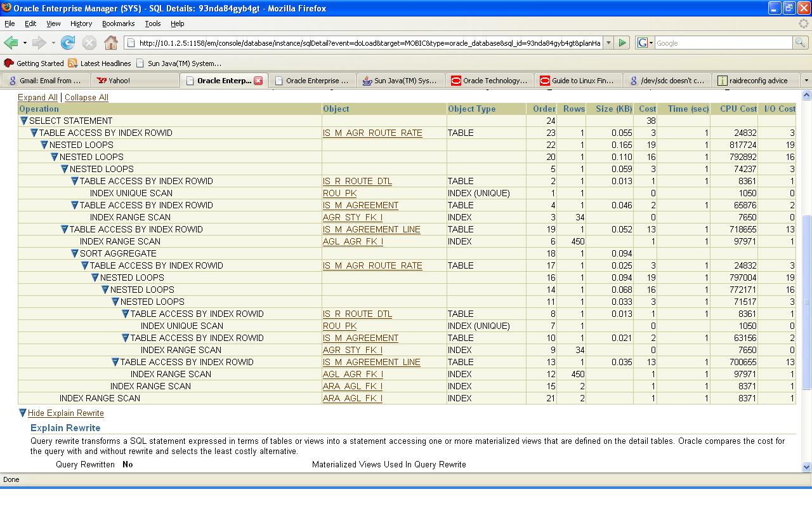Open the Tools menu
Image resolution: width=812 pixels, height=508 pixels.
pyautogui.click(x=153, y=23)
